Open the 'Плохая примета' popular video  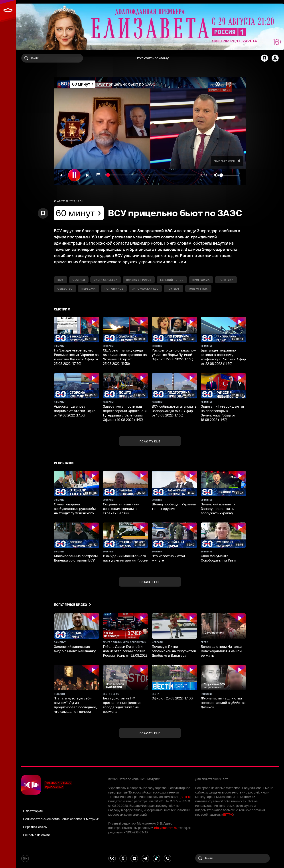coord(77,626)
